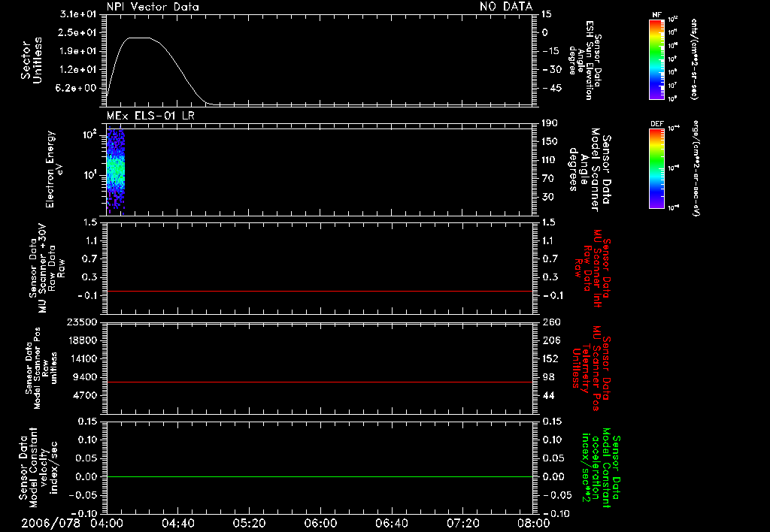This screenshot has width=770, height=532.
Task: Click the '44' telemetry tick value
Action: pos(548,395)
